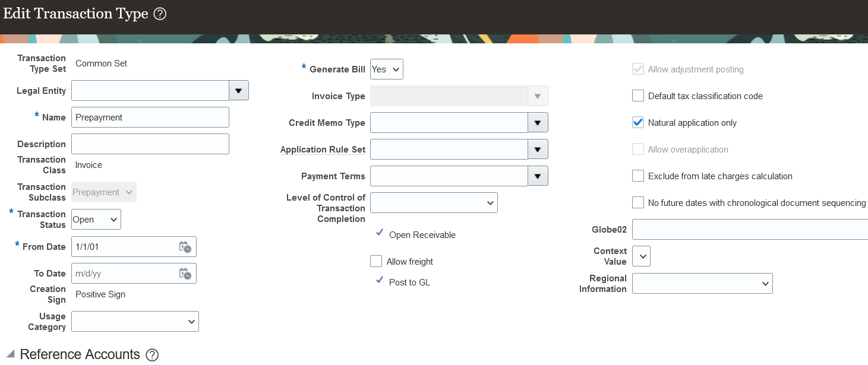Click inside the Description field
Viewport: 868px width, 365px height.
coord(150,144)
